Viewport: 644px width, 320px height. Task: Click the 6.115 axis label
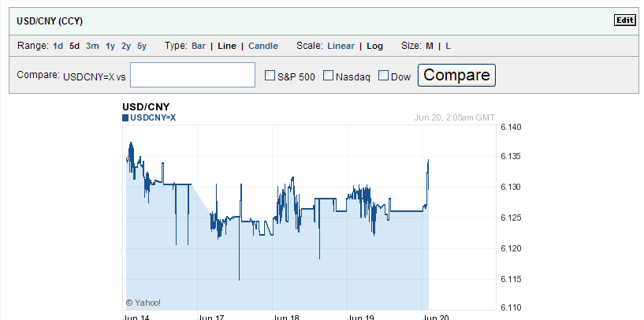pyautogui.click(x=511, y=279)
